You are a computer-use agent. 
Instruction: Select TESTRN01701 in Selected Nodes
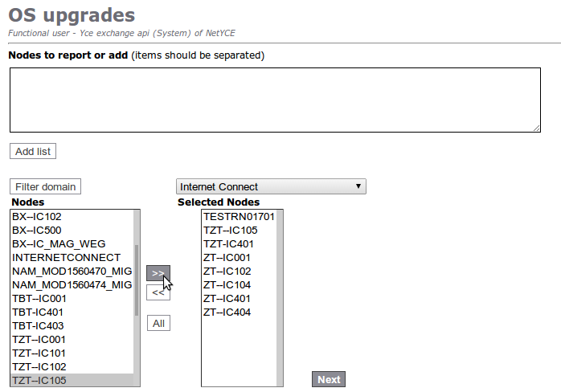click(x=239, y=217)
